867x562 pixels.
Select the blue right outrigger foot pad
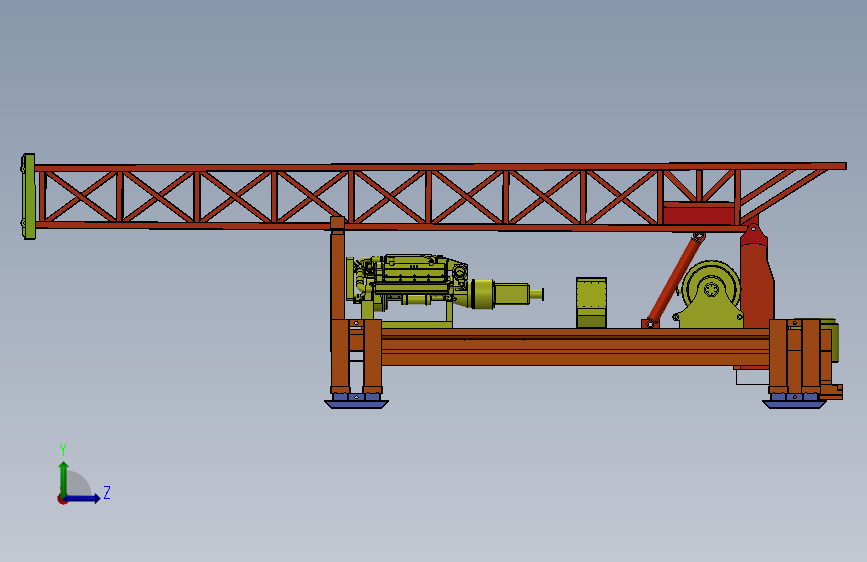tap(795, 401)
